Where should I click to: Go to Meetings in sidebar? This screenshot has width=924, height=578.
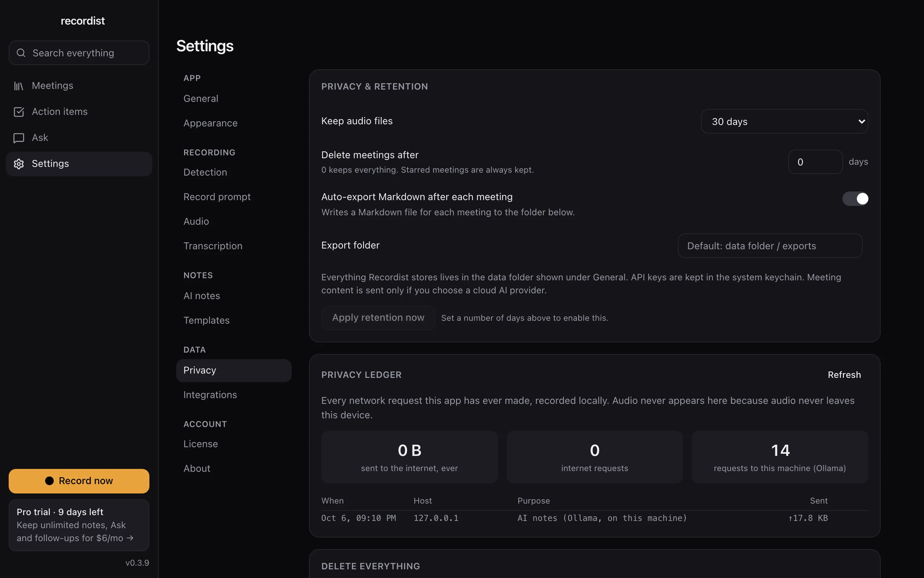pyautogui.click(x=79, y=86)
